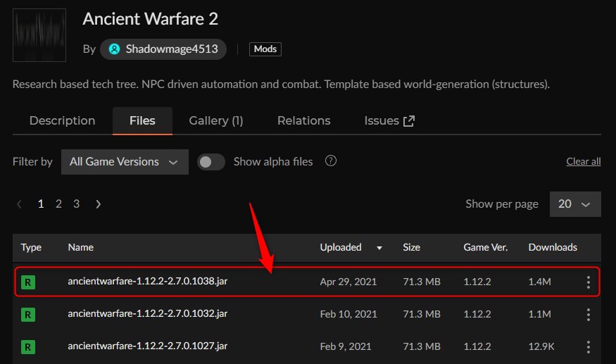Sort by the Game Ver. column header
The image size is (616, 364).
(486, 247)
